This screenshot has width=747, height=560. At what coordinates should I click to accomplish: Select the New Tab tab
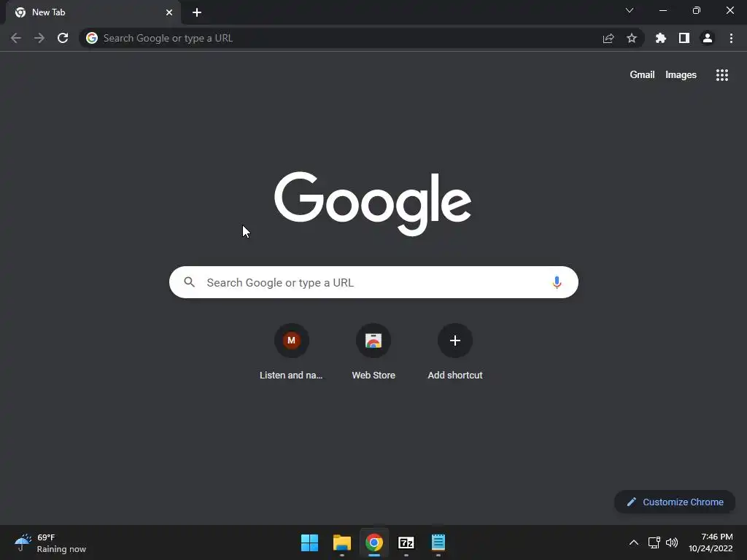(93, 12)
